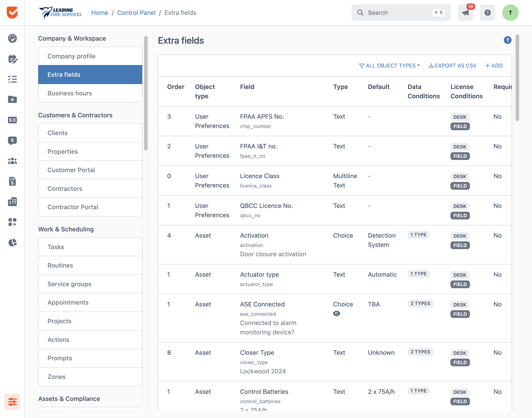Click the Order column header
The height and width of the screenshot is (418, 532).
[x=176, y=87]
